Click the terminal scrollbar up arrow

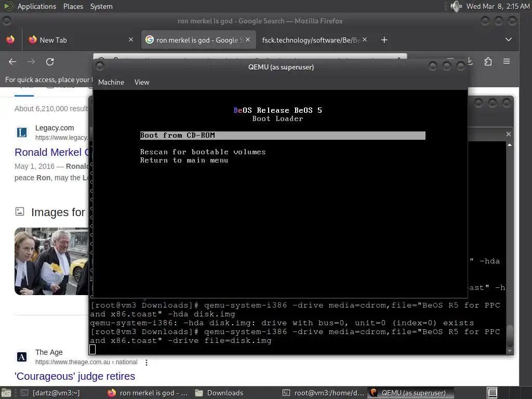click(x=510, y=145)
